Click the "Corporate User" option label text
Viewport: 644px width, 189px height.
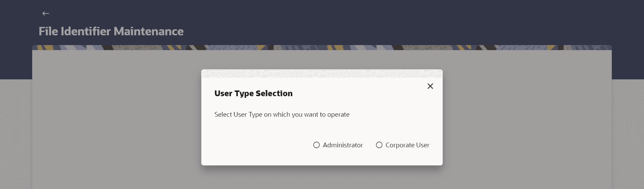coord(407,145)
